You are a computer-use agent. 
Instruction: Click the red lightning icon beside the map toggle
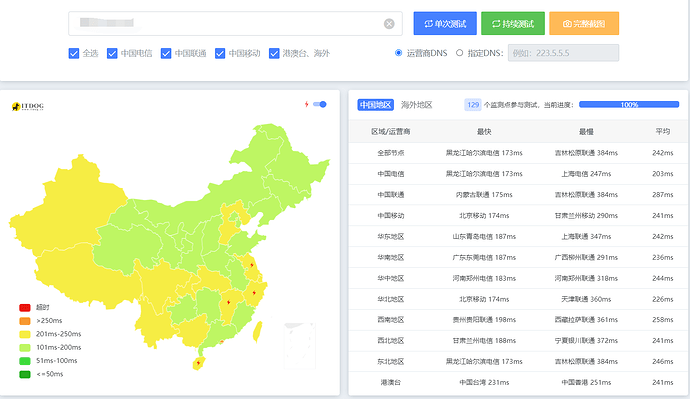pyautogui.click(x=307, y=104)
